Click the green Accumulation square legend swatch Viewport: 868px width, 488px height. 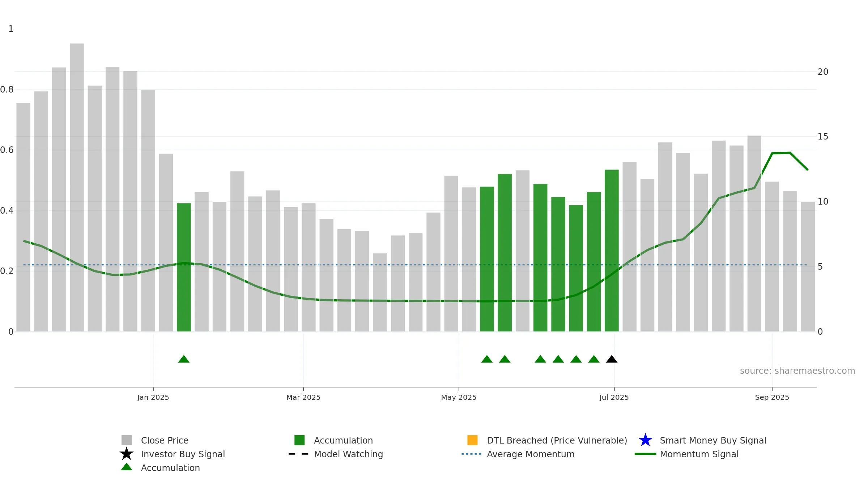click(x=299, y=440)
